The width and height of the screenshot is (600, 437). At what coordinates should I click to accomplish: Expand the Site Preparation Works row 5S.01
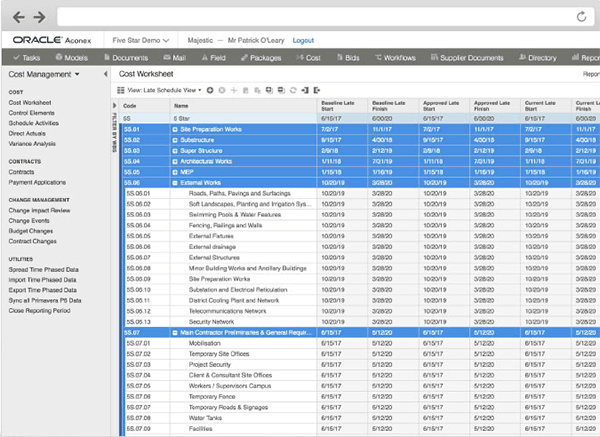click(x=175, y=129)
